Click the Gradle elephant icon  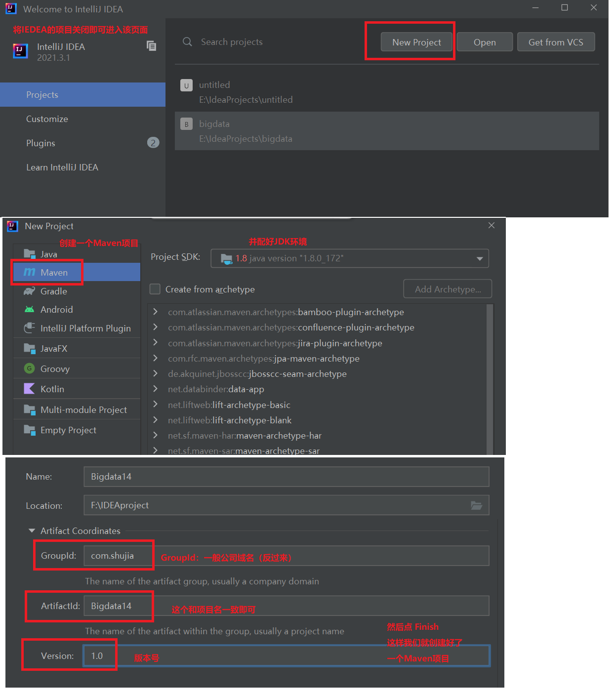pyautogui.click(x=30, y=291)
